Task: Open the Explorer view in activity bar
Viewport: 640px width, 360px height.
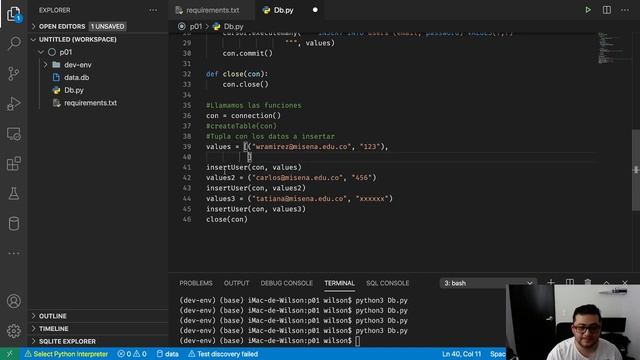Action: click(x=13, y=14)
